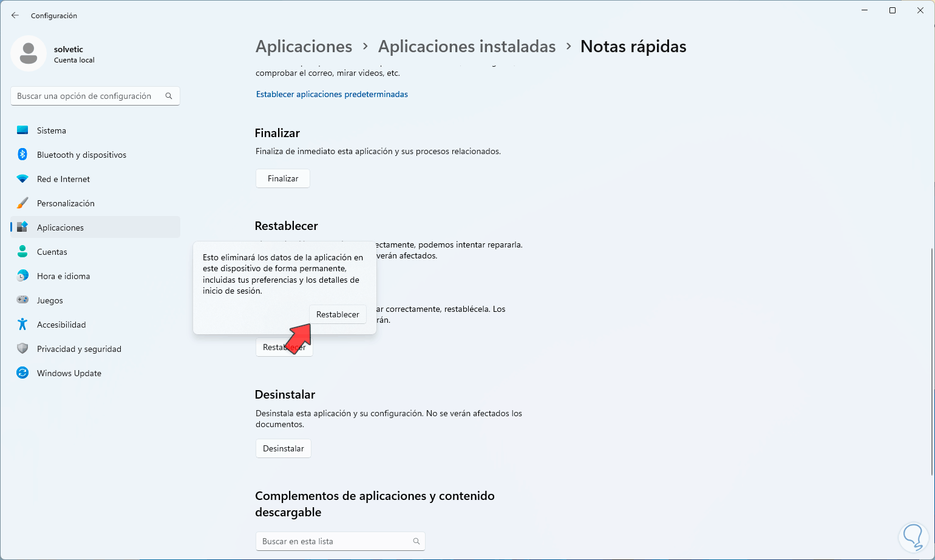Click the Personalización paintbrush icon

point(22,203)
